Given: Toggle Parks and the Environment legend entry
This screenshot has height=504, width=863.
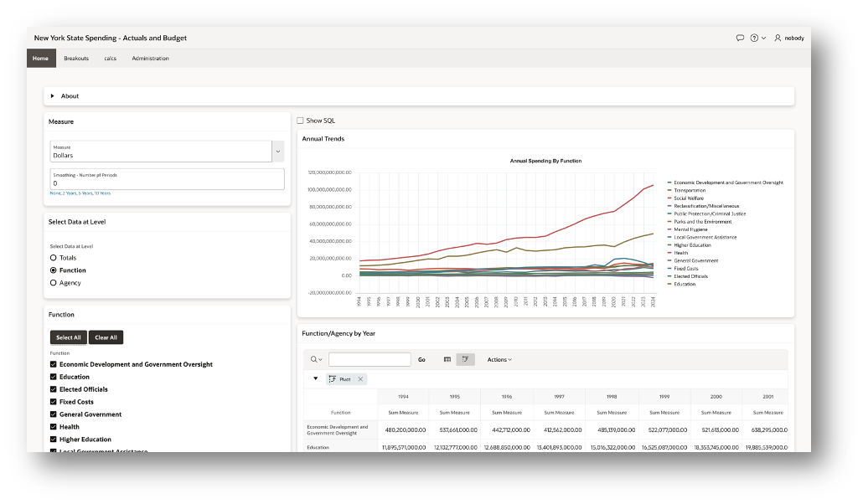Looking at the screenshot, I should (x=700, y=222).
